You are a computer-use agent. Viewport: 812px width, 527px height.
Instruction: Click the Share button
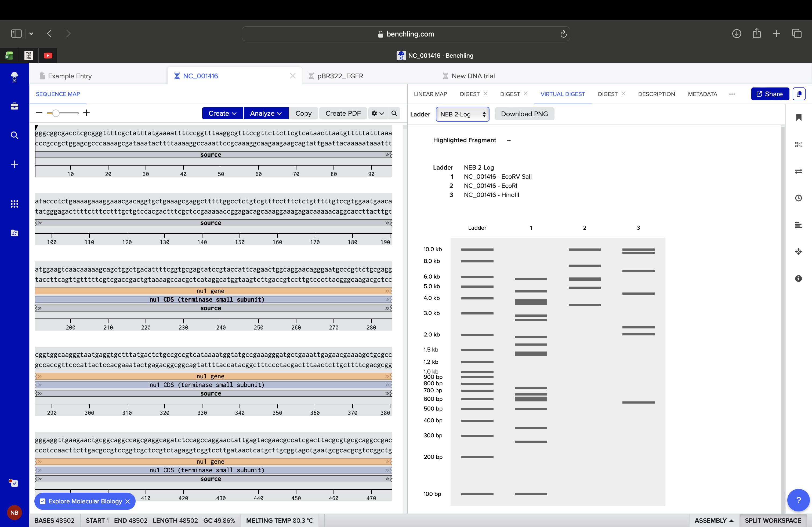pyautogui.click(x=770, y=94)
